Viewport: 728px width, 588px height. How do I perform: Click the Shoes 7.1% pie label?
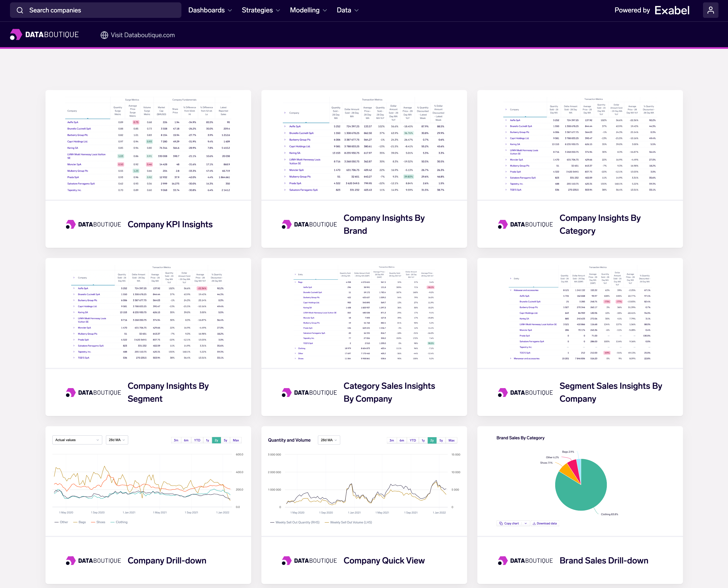[x=546, y=463]
